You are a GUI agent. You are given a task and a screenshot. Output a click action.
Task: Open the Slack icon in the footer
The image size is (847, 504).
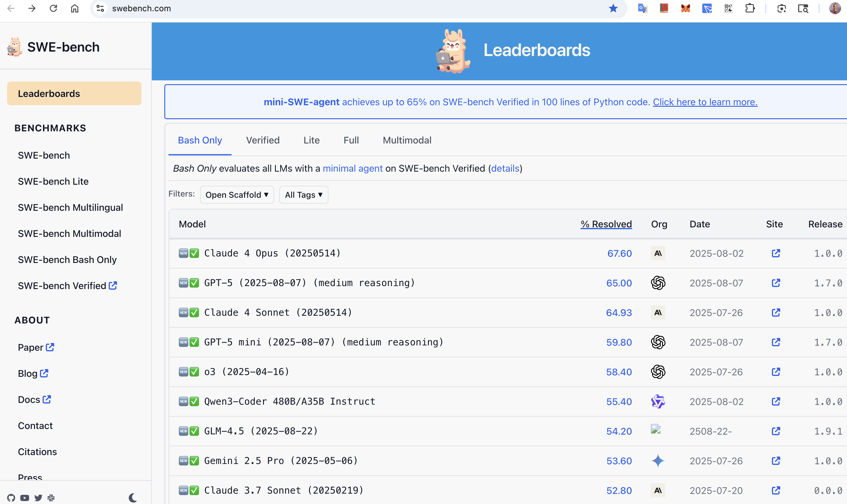point(51,498)
